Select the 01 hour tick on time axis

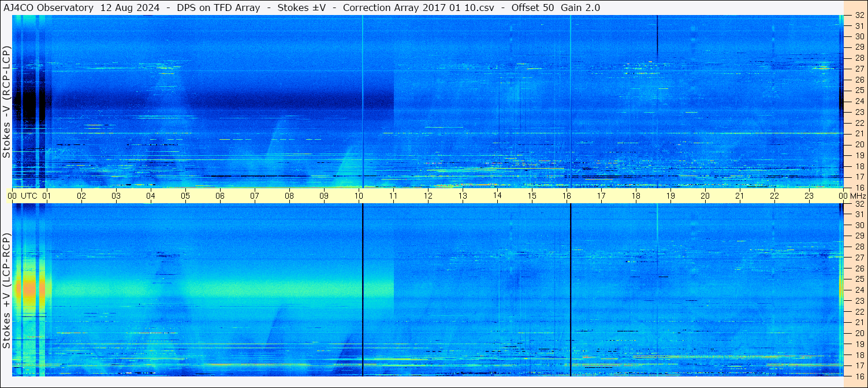pos(47,196)
